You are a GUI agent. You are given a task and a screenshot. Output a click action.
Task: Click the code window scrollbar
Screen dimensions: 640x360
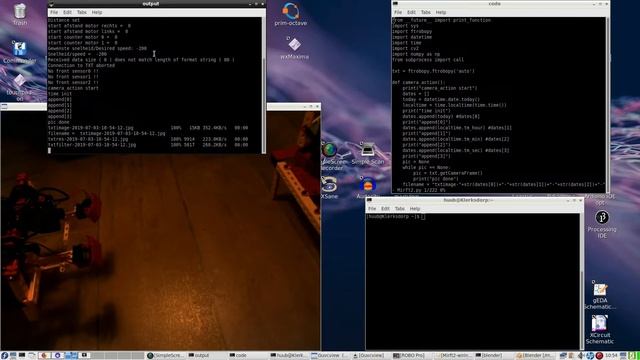(x=607, y=104)
